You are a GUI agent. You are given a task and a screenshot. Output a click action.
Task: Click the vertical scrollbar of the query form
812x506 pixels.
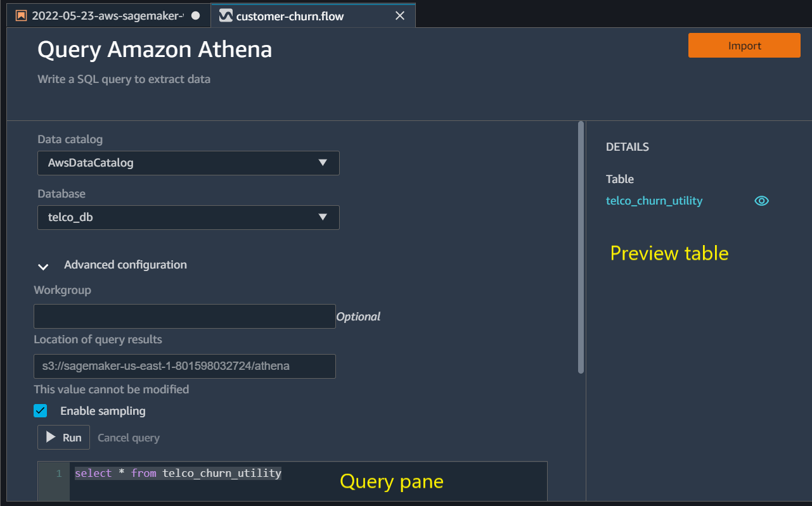pos(581,247)
